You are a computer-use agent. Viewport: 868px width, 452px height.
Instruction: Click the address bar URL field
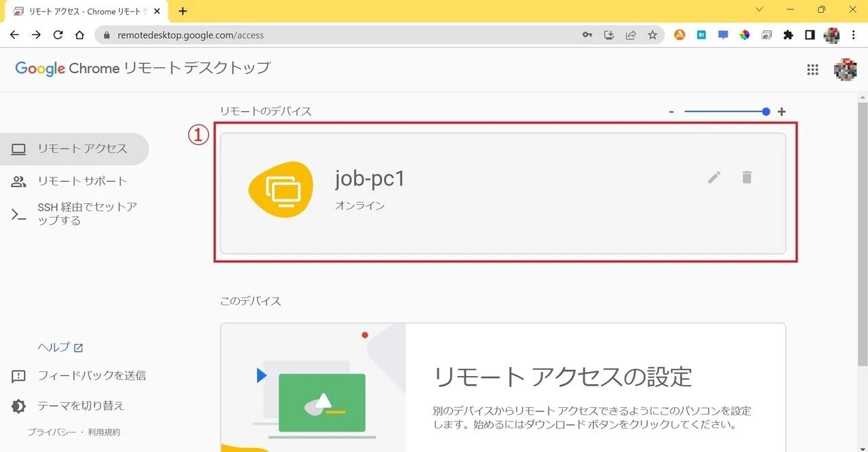339,35
